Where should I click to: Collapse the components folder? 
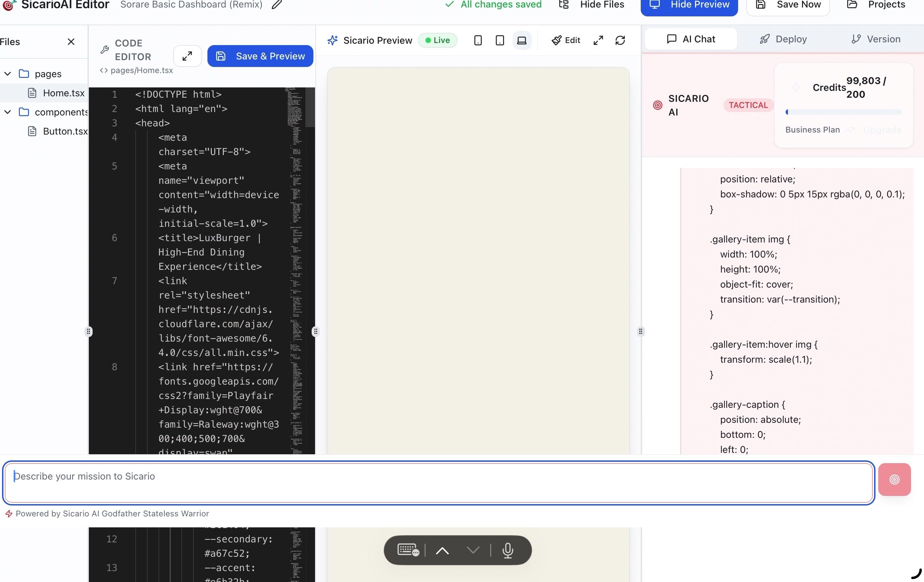pyautogui.click(x=8, y=112)
